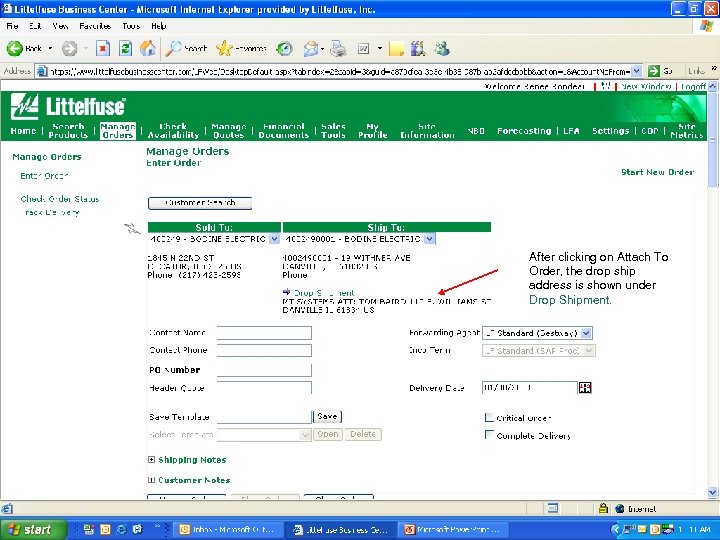Open the Manage Quotes tab

[229, 130]
